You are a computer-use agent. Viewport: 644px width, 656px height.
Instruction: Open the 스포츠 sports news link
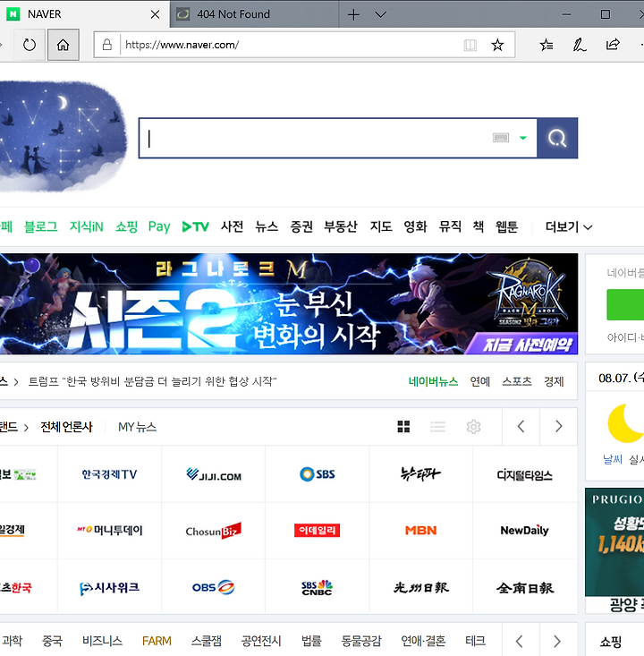517,381
